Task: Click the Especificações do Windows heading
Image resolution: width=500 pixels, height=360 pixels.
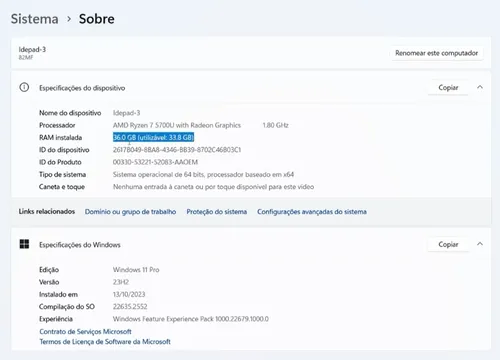Action: pos(80,245)
